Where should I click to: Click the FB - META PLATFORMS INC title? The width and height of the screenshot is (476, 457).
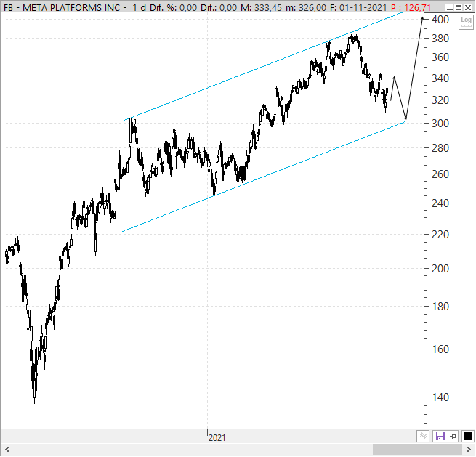tap(61, 7)
